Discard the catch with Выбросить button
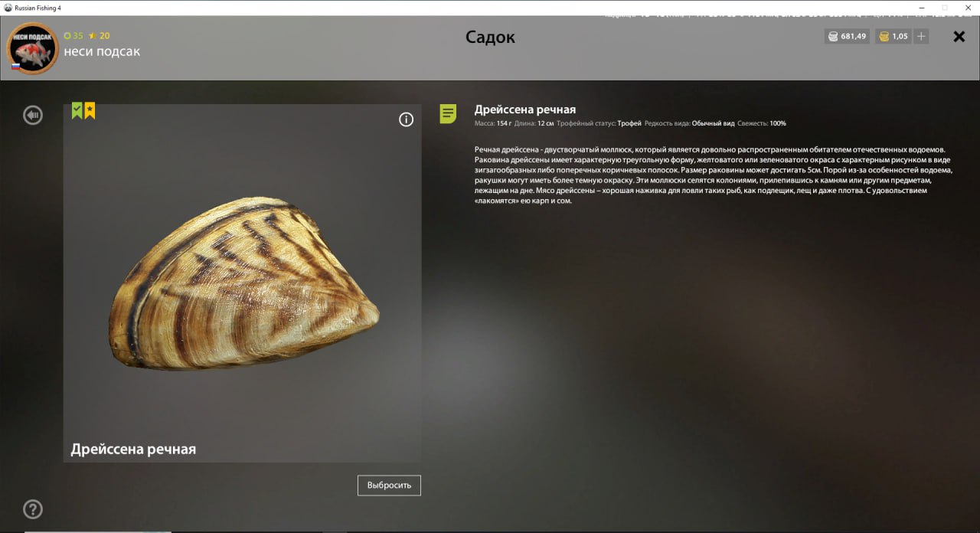This screenshot has height=533, width=980. click(389, 486)
